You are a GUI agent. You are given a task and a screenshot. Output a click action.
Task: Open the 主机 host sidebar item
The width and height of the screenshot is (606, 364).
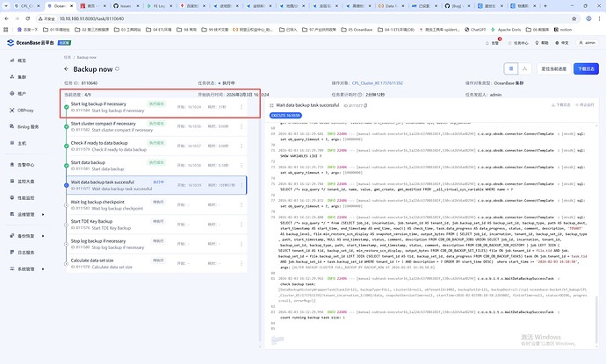point(22,142)
